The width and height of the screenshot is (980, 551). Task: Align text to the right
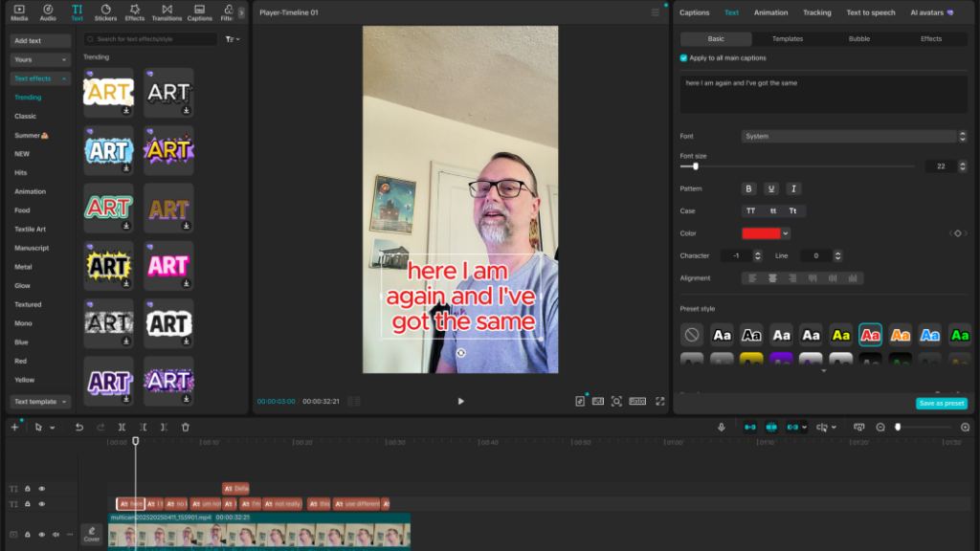coord(792,278)
